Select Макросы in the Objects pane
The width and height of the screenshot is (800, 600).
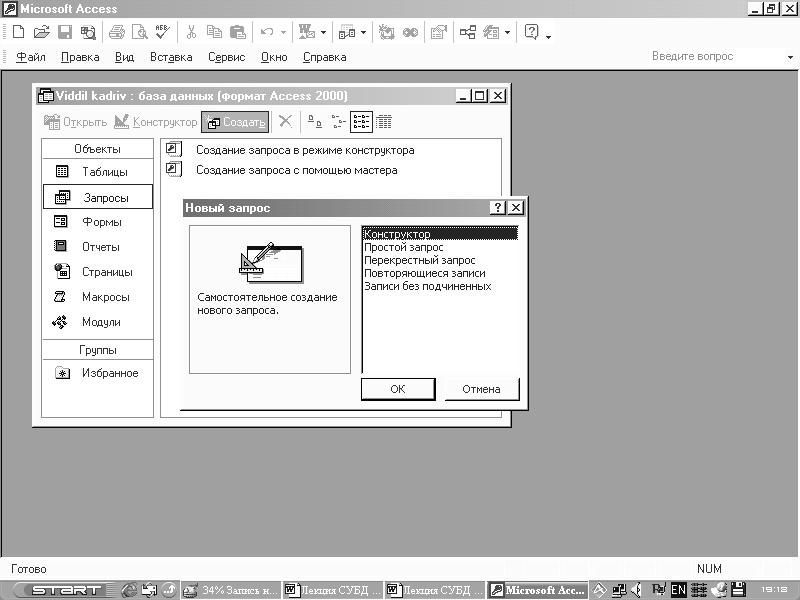(x=97, y=297)
